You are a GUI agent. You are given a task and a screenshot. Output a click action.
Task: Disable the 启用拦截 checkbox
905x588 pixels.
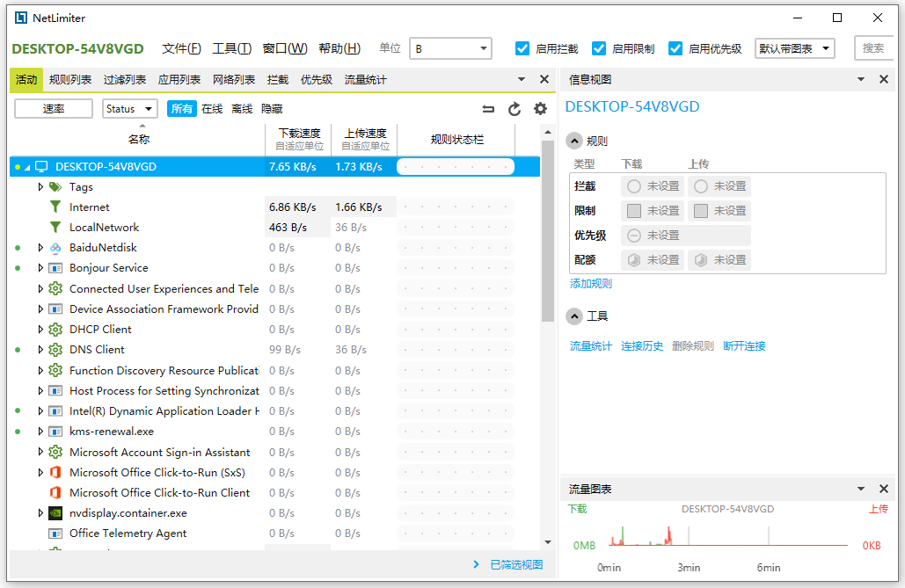tap(522, 48)
